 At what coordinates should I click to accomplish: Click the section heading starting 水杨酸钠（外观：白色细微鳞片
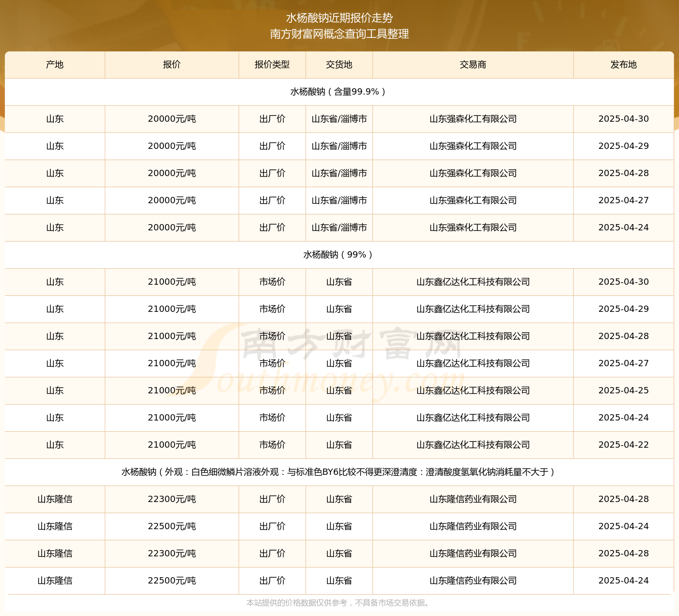coord(339,472)
